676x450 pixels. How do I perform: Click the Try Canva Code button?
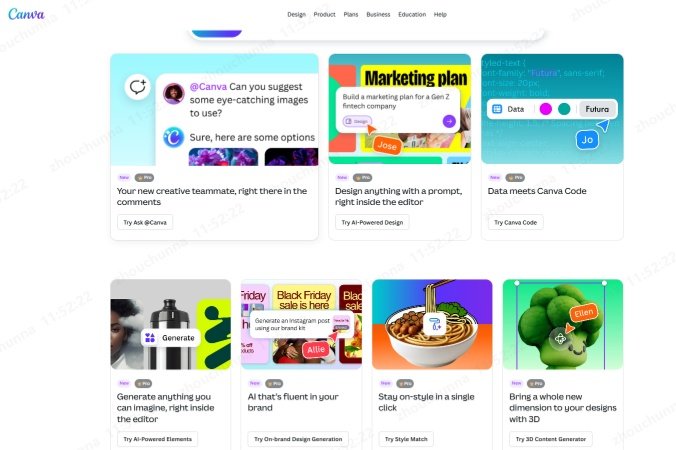[x=516, y=222]
